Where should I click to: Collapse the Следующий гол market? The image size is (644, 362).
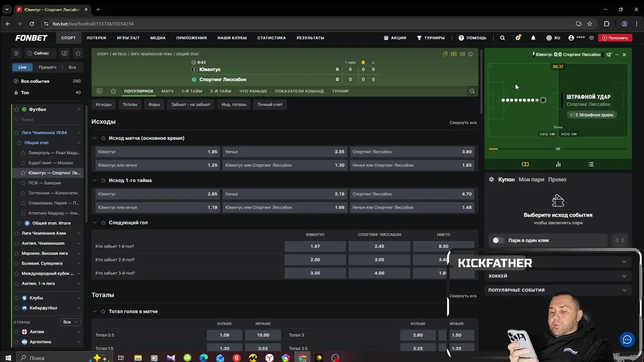(95, 222)
